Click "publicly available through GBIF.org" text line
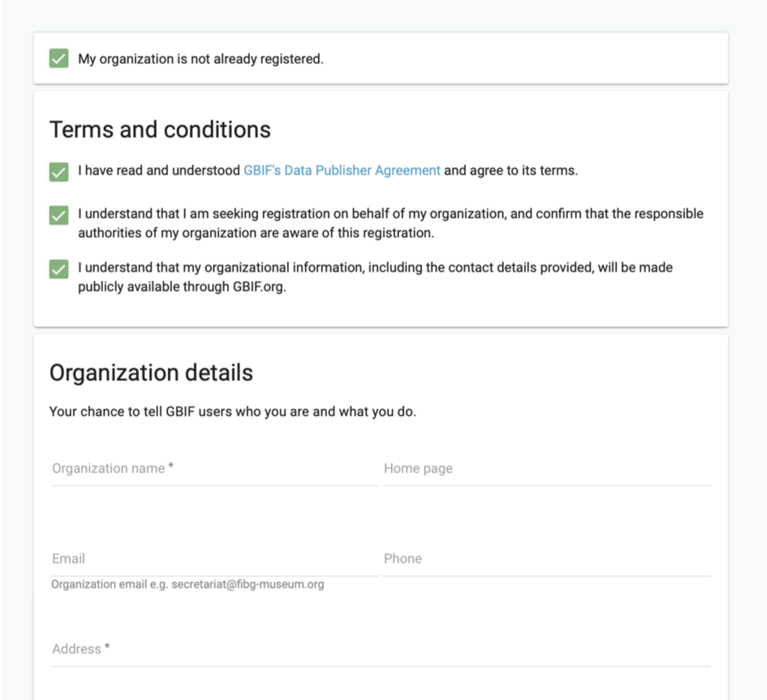The width and height of the screenshot is (767, 700). [182, 287]
